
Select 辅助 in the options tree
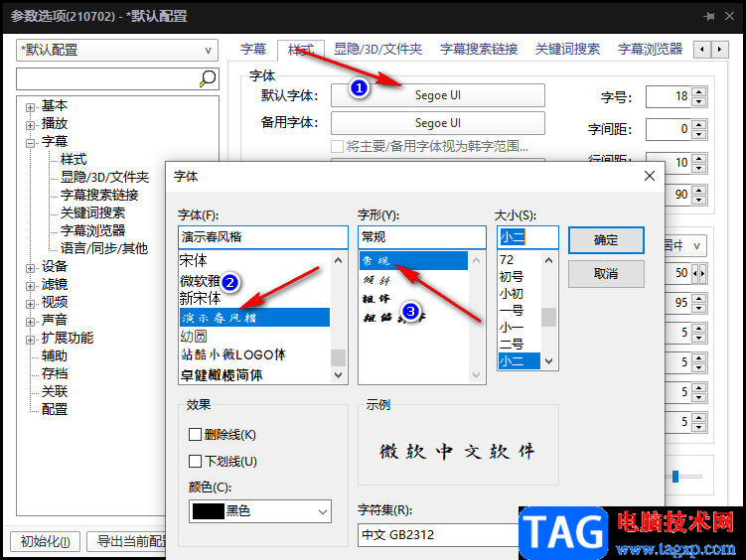tap(55, 355)
